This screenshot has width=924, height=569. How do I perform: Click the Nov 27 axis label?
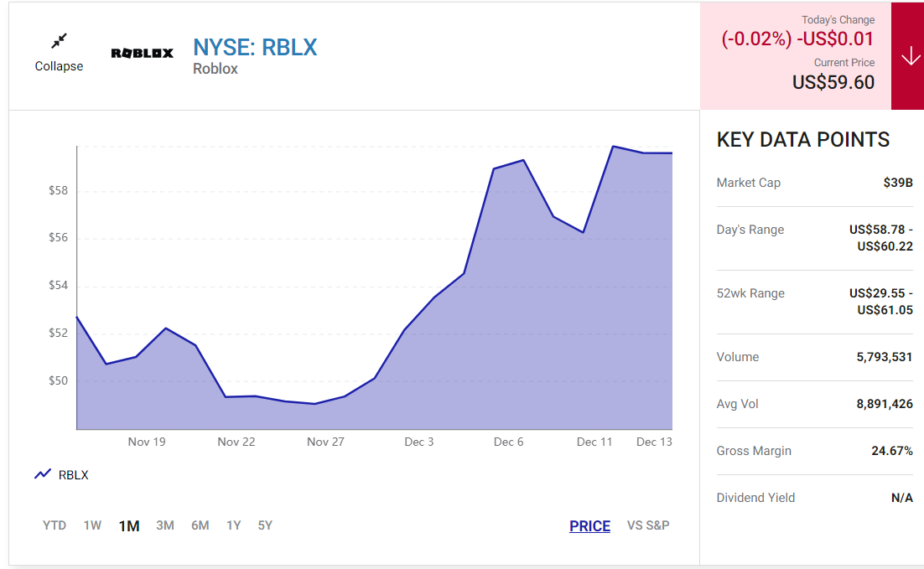pos(325,442)
